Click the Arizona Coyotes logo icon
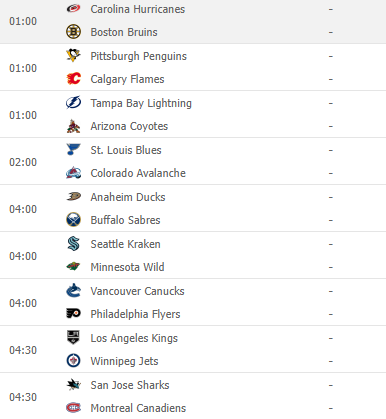This screenshot has height=419, width=386. pos(73,126)
